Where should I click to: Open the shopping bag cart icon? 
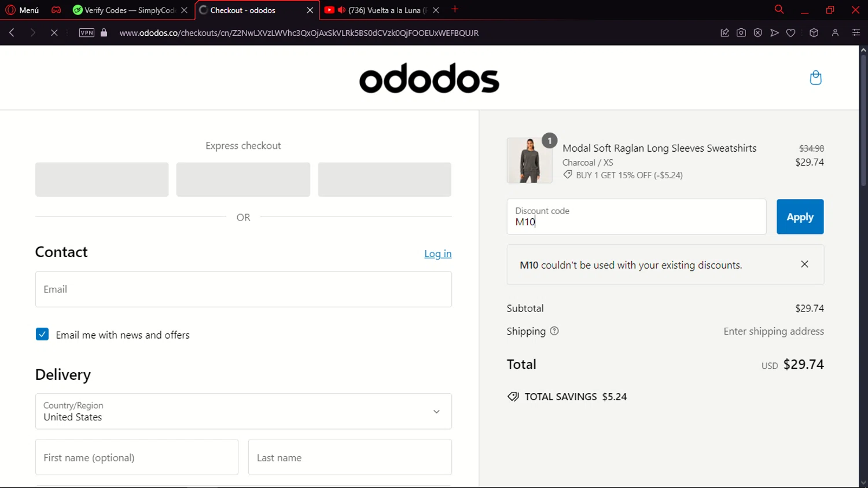click(x=816, y=78)
